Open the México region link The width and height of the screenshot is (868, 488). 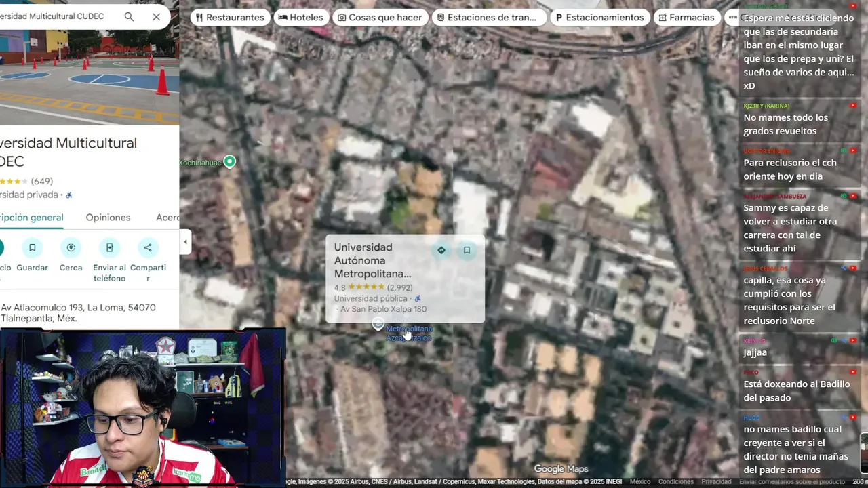pyautogui.click(x=639, y=482)
